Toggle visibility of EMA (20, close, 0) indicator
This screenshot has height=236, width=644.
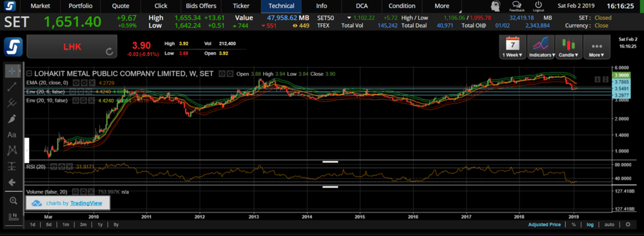pos(76,82)
